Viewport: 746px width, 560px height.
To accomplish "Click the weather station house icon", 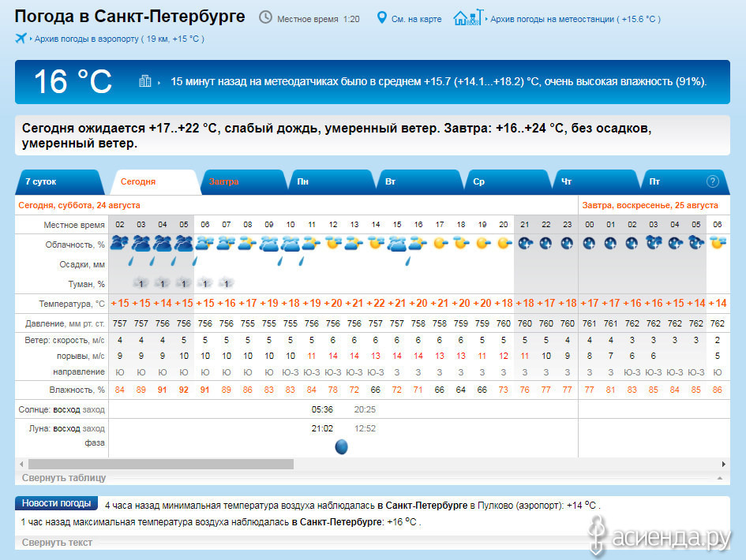I will click(x=468, y=17).
